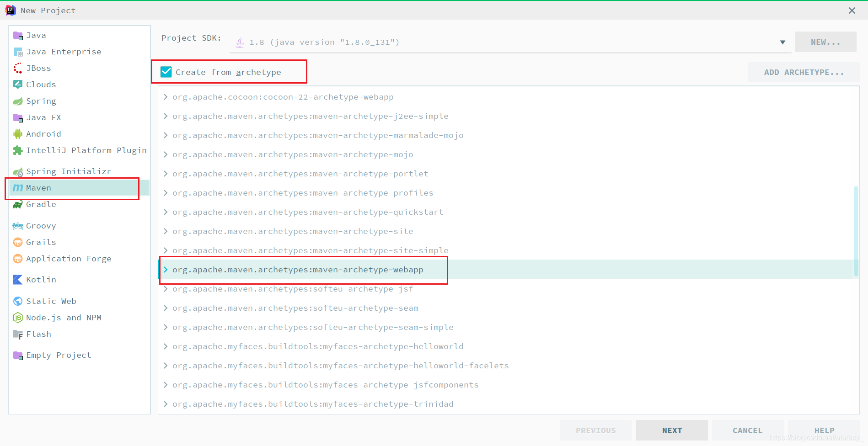This screenshot has height=446, width=868.
Task: Click the archetype list vertical scrollbar
Action: pyautogui.click(x=856, y=231)
